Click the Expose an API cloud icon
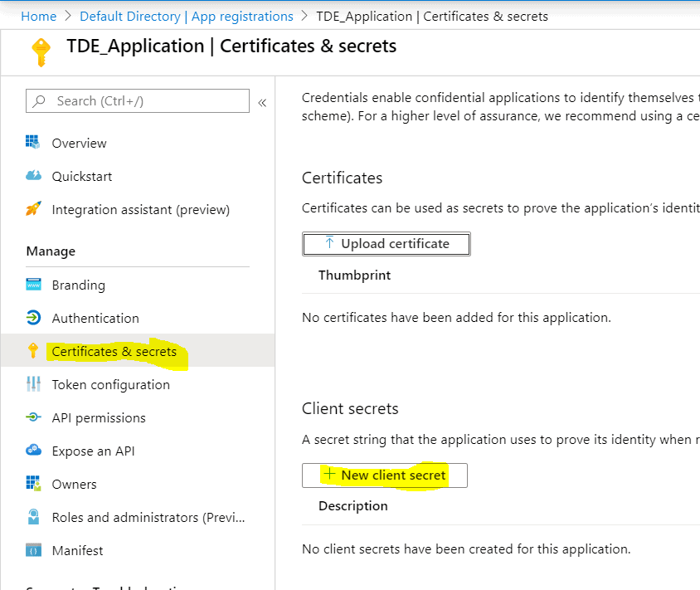This screenshot has width=700, height=590. point(33,451)
